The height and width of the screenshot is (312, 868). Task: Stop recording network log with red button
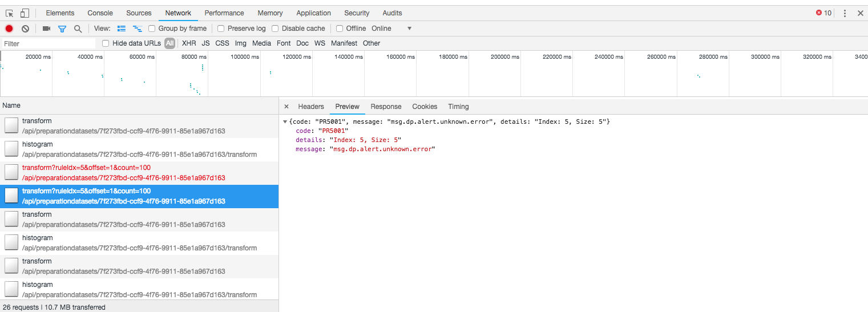pyautogui.click(x=9, y=29)
